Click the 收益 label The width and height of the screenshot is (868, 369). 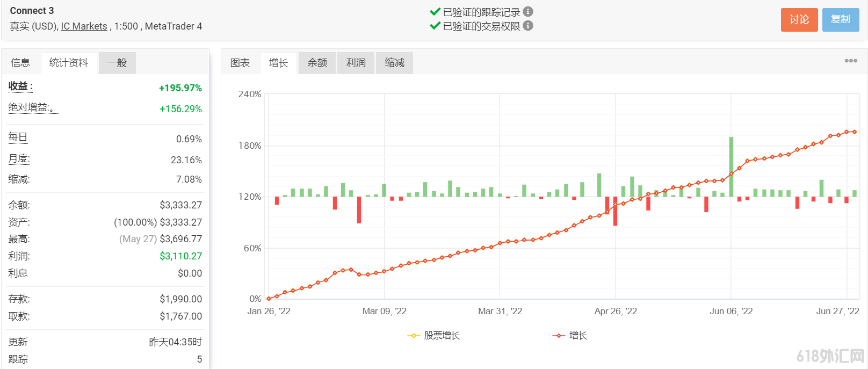[20, 86]
